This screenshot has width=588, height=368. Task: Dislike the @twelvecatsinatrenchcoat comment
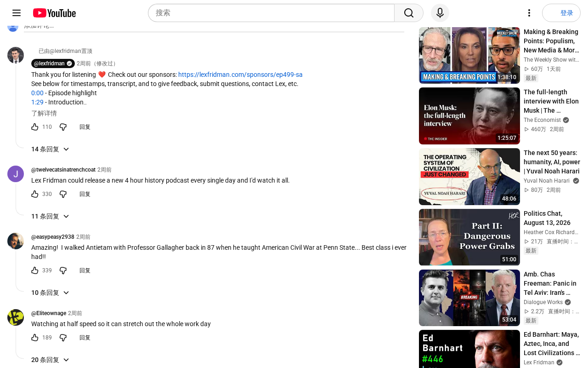[63, 194]
